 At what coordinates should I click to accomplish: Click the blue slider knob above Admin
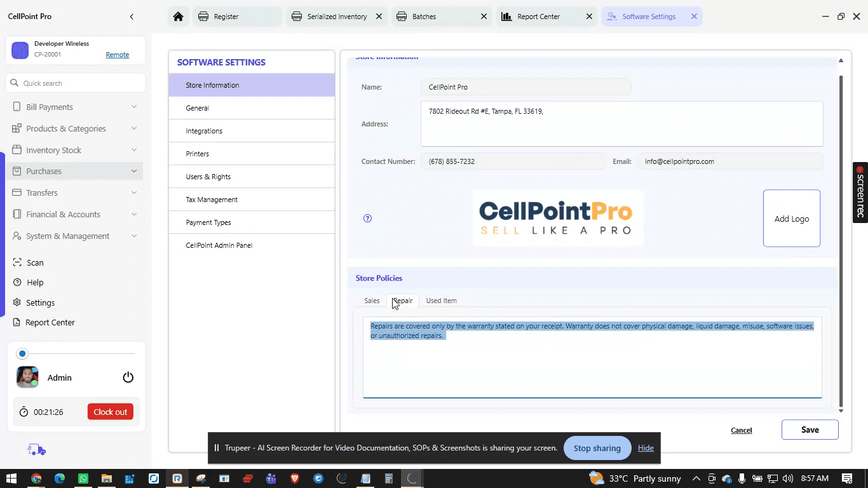tap(22, 353)
